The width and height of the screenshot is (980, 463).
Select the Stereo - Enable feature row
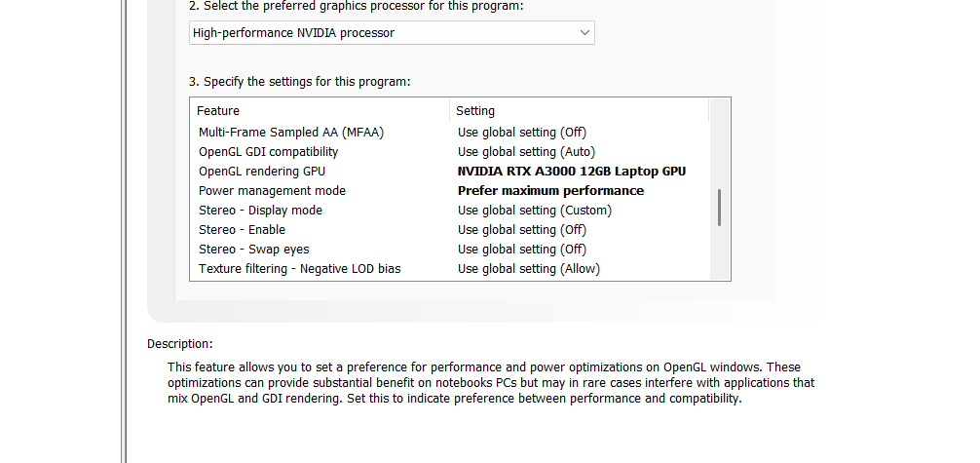click(x=242, y=230)
